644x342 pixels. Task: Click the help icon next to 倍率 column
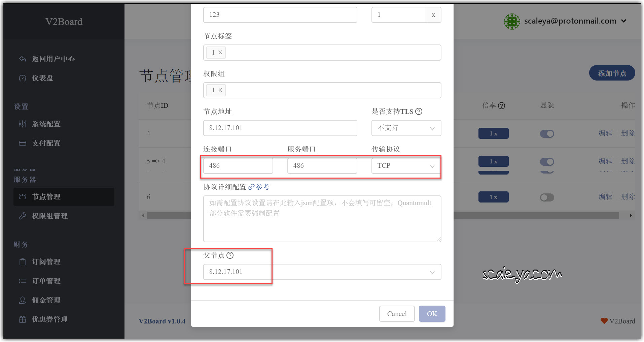501,106
